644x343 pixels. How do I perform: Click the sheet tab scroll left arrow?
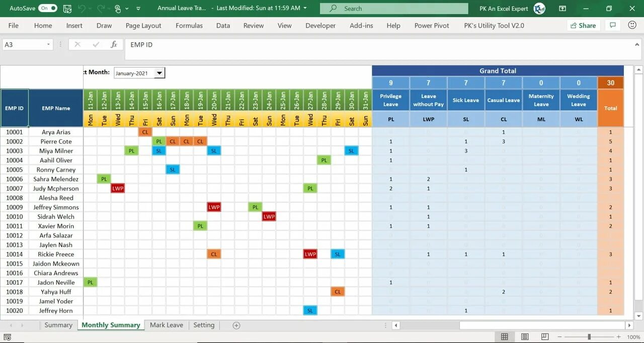point(11,325)
